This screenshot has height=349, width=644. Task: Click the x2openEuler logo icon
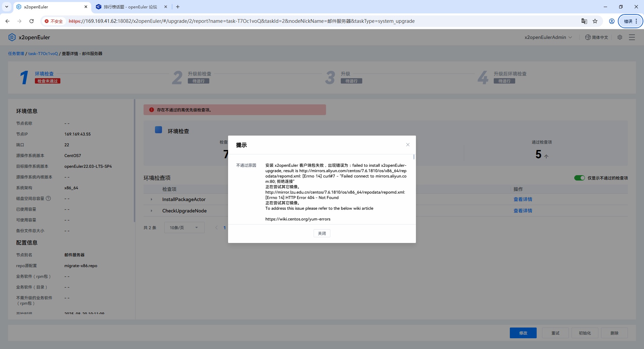click(12, 37)
